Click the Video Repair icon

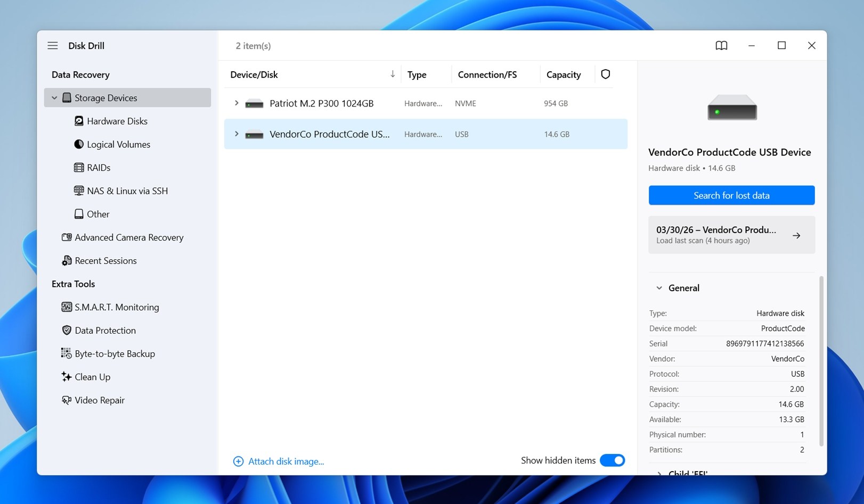tap(67, 400)
